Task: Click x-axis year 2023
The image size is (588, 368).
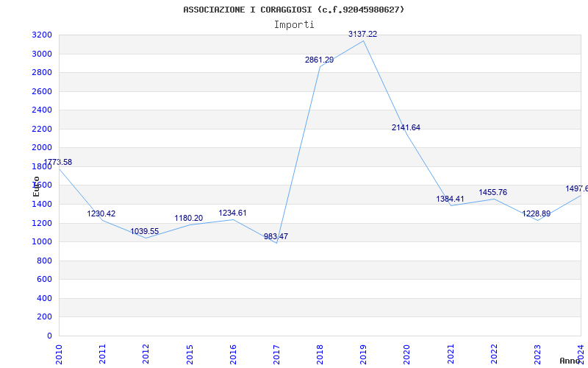Action: [538, 354]
